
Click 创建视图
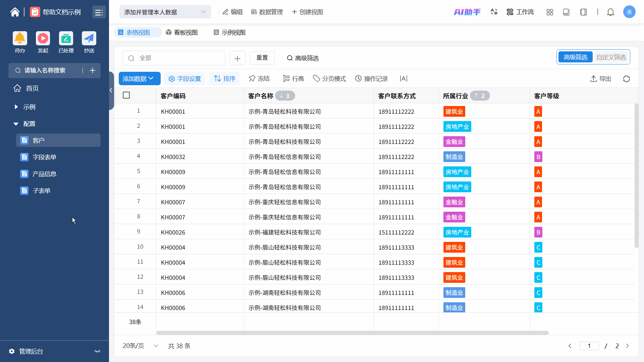coord(307,12)
